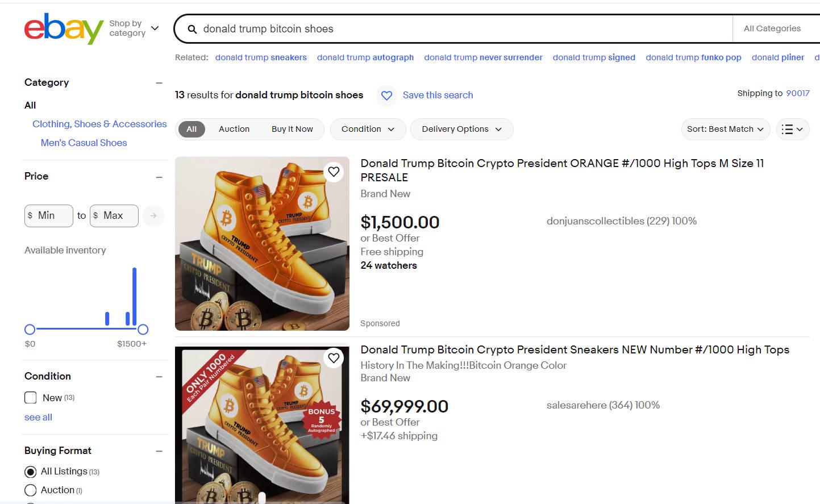Select the Auction radio button
Screen dimensions: 820x504
tap(31, 490)
